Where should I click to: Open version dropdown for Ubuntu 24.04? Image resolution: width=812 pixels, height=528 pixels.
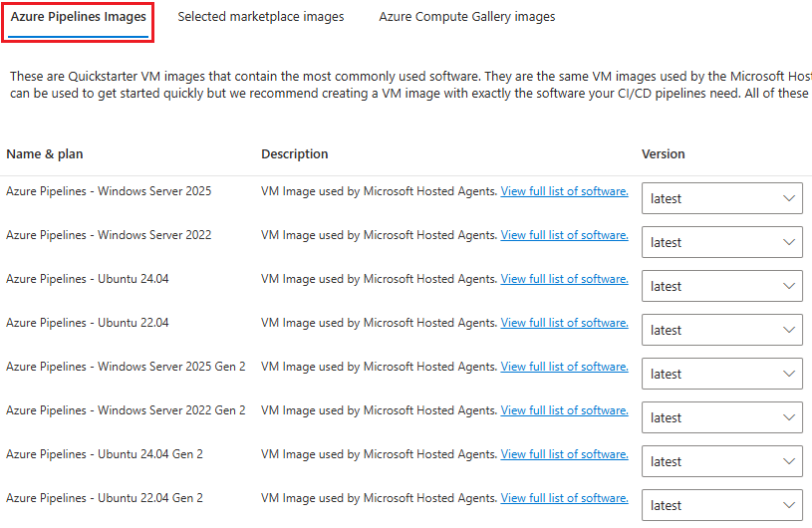coord(722,286)
